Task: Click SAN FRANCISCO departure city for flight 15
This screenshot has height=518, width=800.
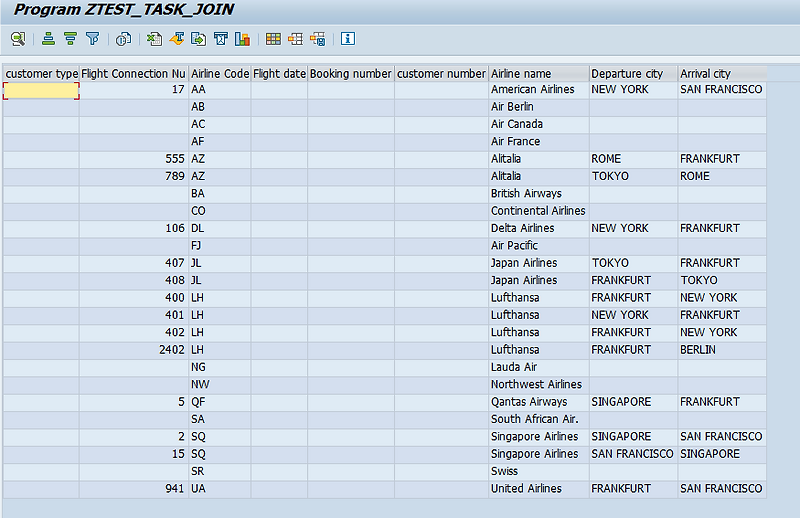Action: (633, 454)
